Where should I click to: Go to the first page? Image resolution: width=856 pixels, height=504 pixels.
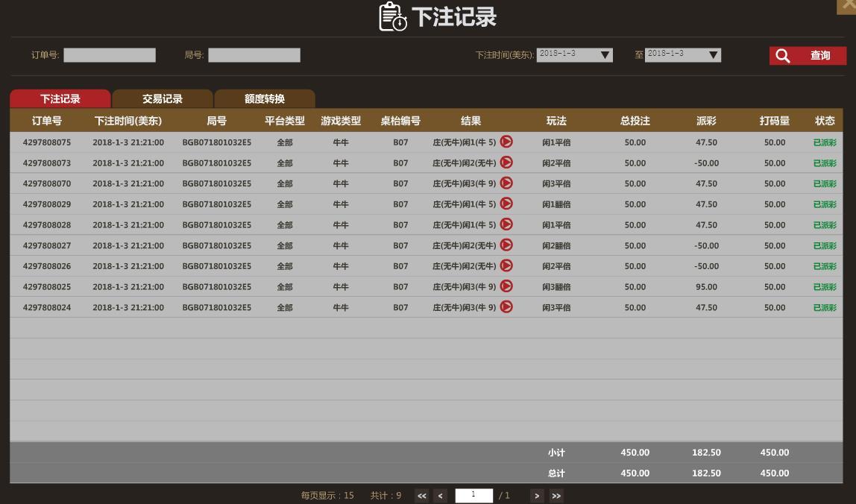pyautogui.click(x=422, y=496)
